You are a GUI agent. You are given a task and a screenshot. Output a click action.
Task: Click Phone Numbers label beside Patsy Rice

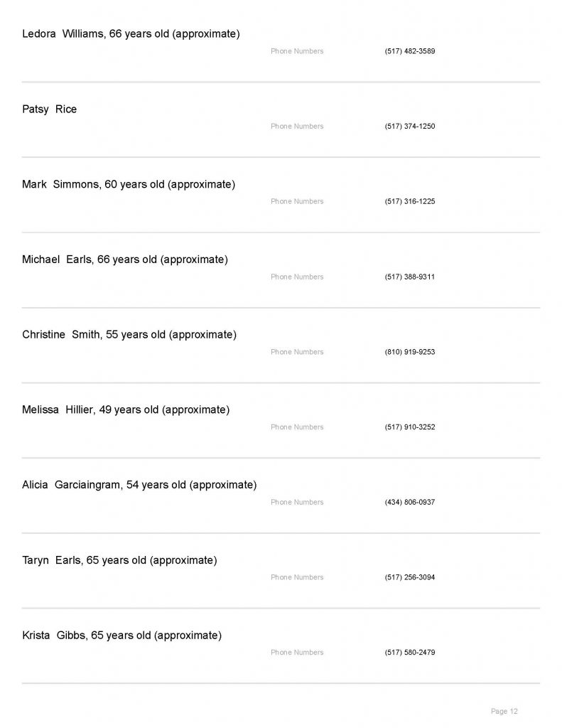pyautogui.click(x=297, y=127)
